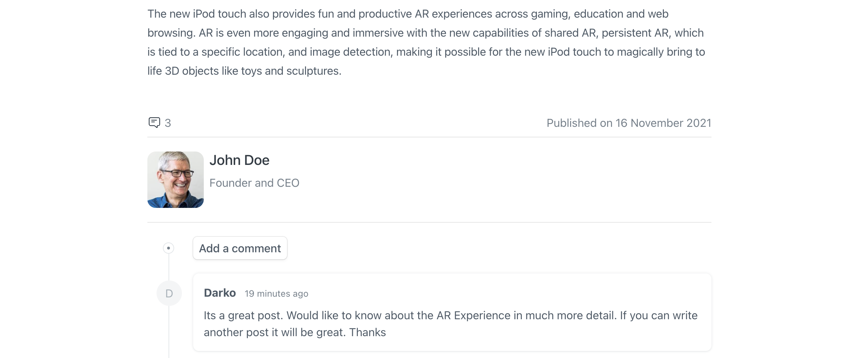
Task: Click the divider line below the comment count
Action: (429, 137)
